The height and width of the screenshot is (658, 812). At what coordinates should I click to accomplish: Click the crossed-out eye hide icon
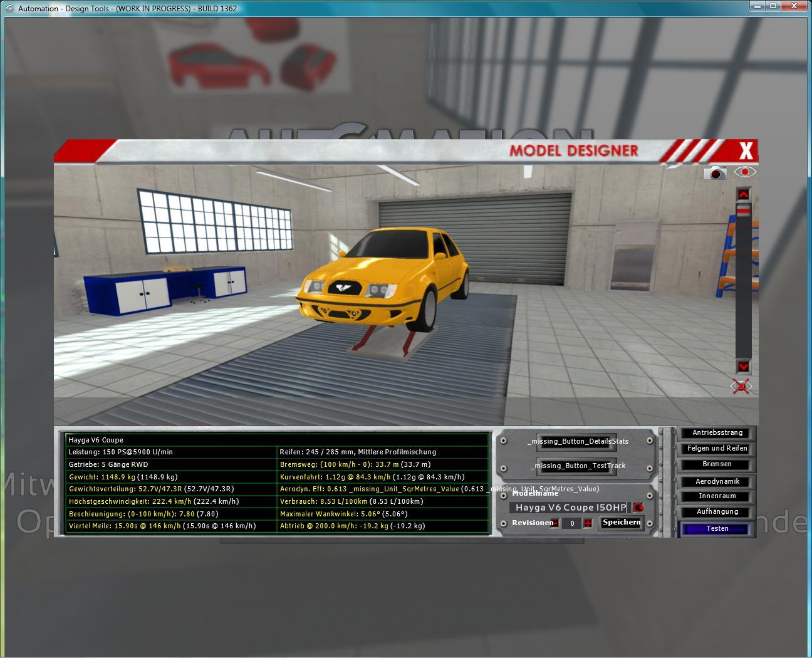pos(742,387)
